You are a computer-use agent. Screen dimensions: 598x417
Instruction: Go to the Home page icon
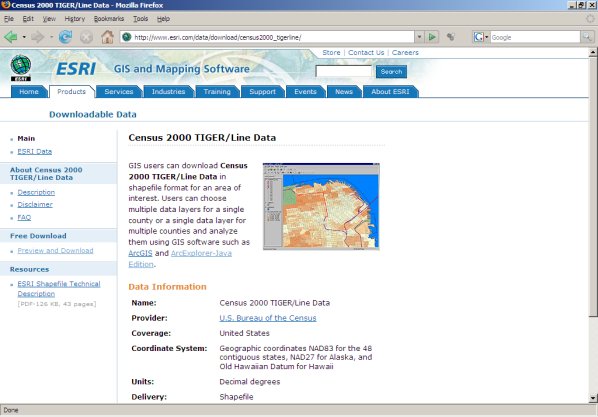[x=108, y=37]
